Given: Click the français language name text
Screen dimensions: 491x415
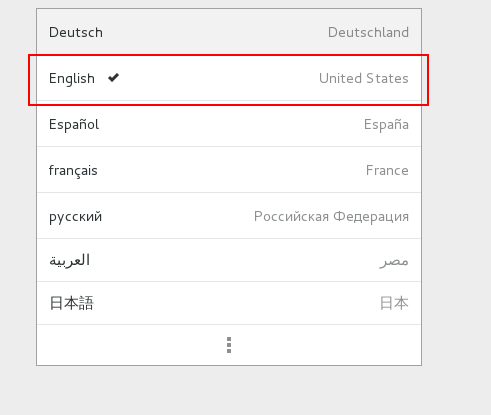Looking at the screenshot, I should click(73, 171).
